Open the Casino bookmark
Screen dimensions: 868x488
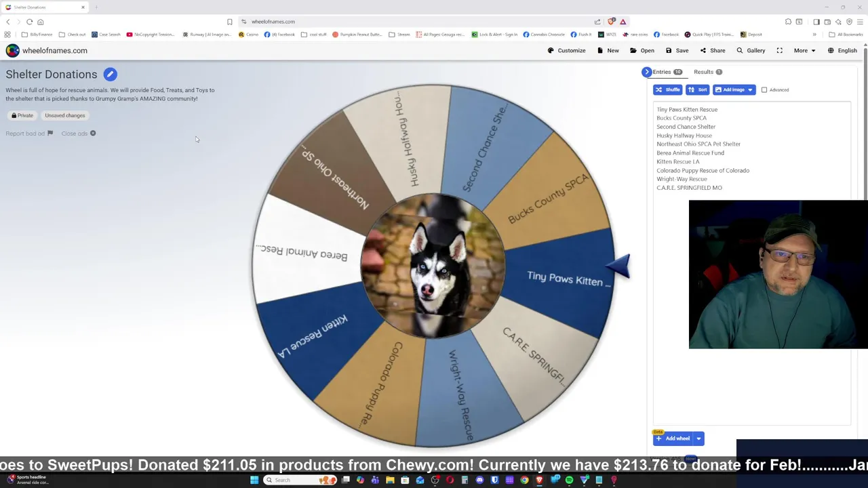[248, 35]
